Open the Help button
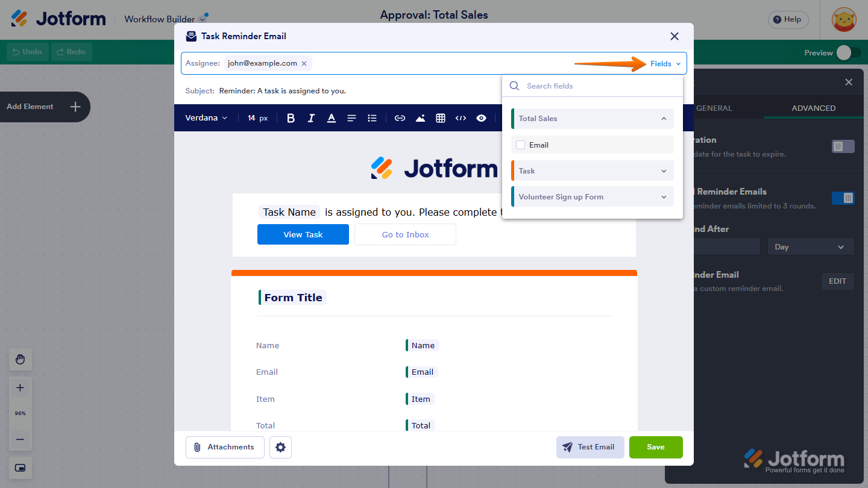The width and height of the screenshot is (868, 488). tap(788, 19)
